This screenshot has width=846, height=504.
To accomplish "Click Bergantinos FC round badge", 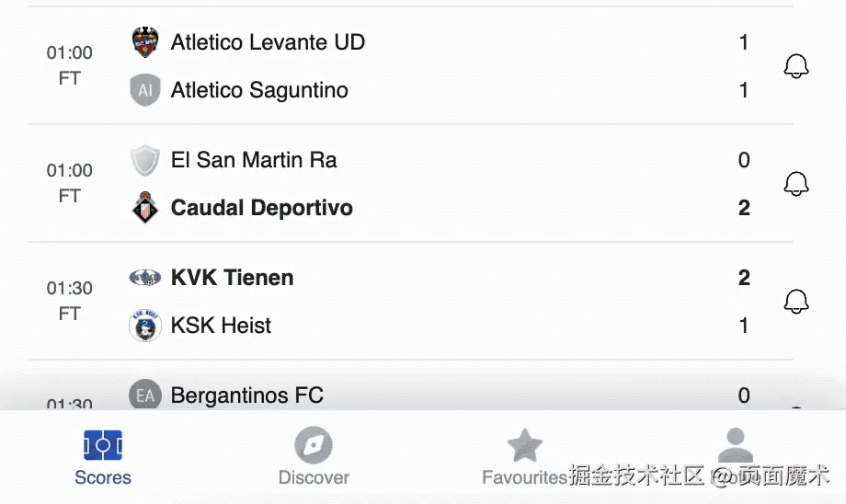I will [145, 395].
